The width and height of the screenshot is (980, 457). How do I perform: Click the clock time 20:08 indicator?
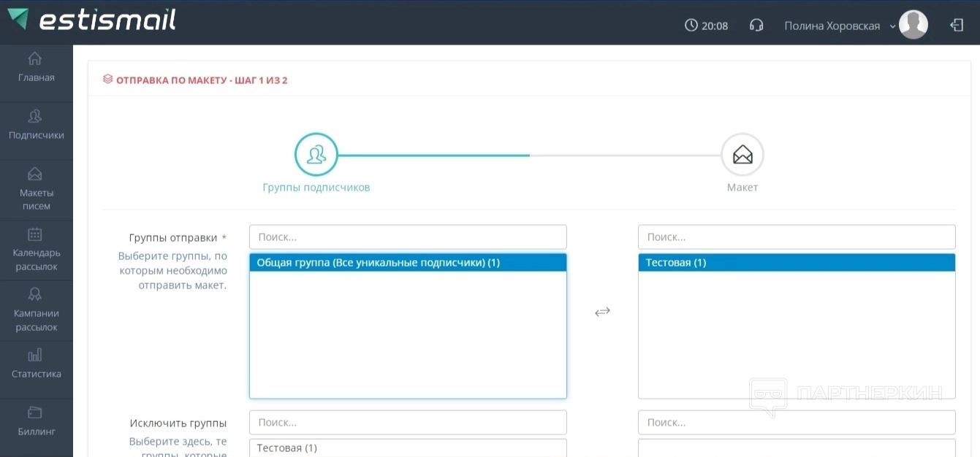[x=706, y=26]
